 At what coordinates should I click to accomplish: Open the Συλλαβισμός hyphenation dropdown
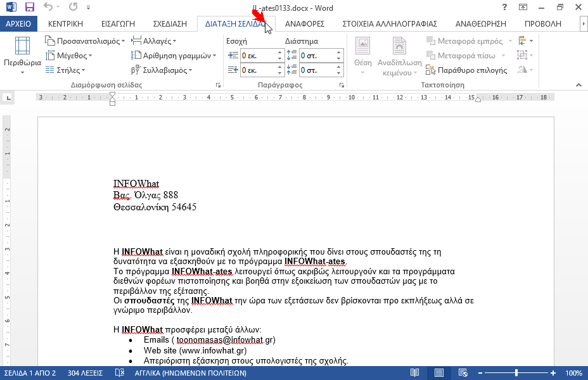point(162,70)
